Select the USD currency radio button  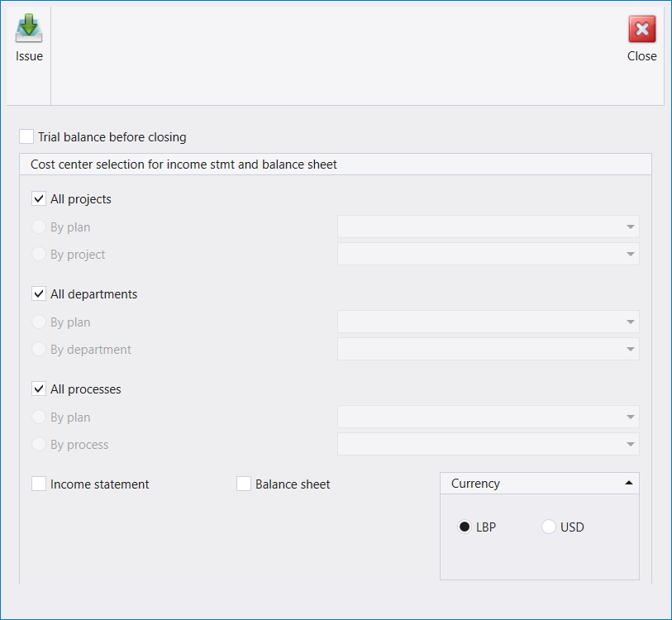click(549, 527)
